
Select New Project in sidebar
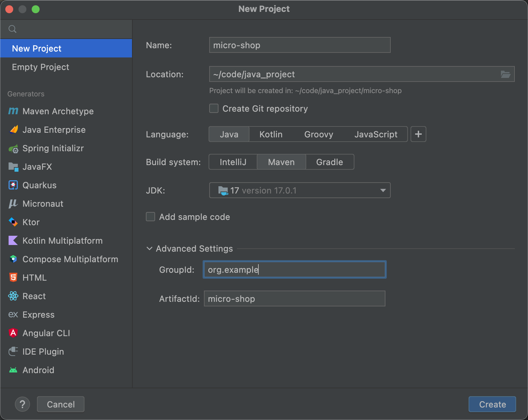click(x=66, y=48)
